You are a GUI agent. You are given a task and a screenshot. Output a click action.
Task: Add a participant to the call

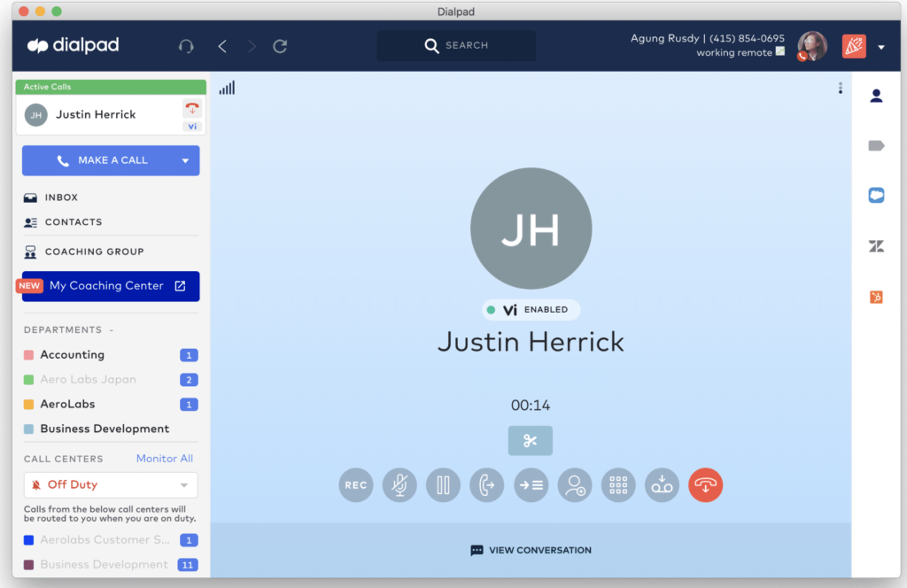click(575, 485)
